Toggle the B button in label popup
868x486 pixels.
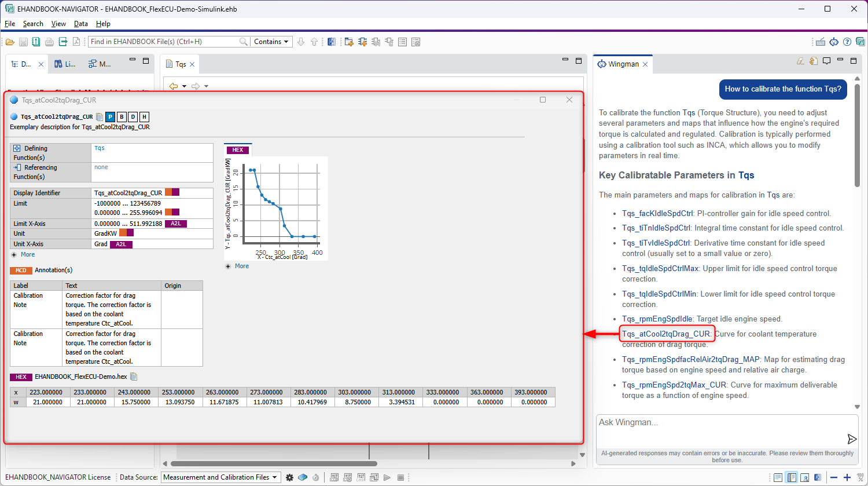pyautogui.click(x=122, y=117)
